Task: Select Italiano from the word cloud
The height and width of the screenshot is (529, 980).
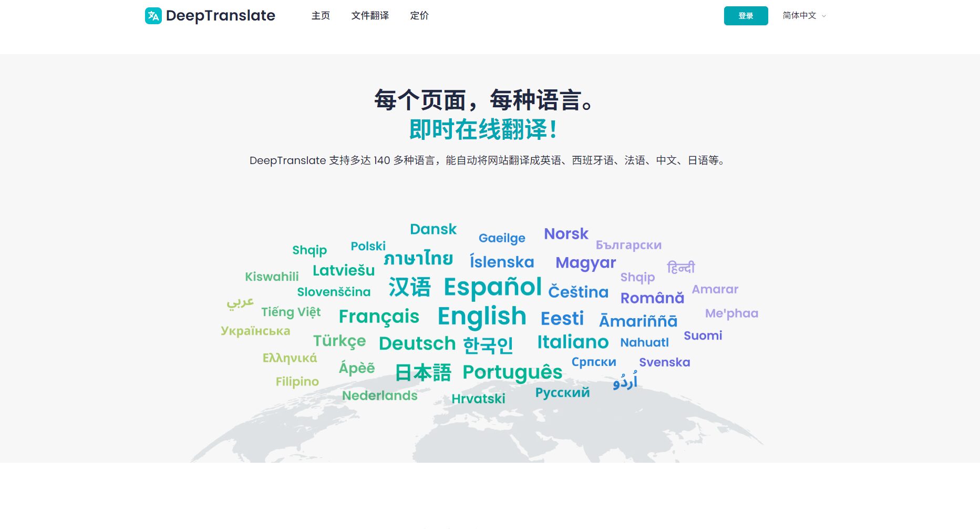Action: coord(573,342)
